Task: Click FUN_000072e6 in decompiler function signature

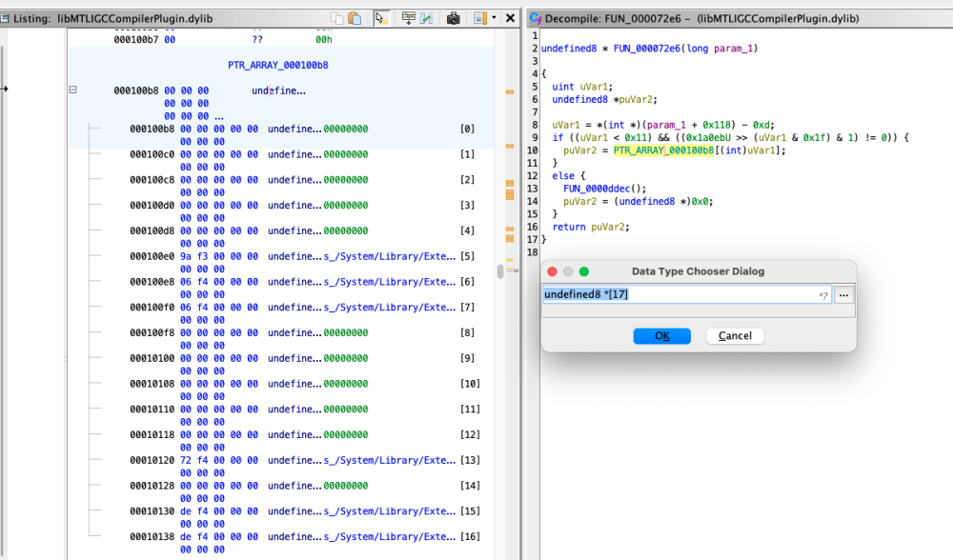Action: [647, 49]
